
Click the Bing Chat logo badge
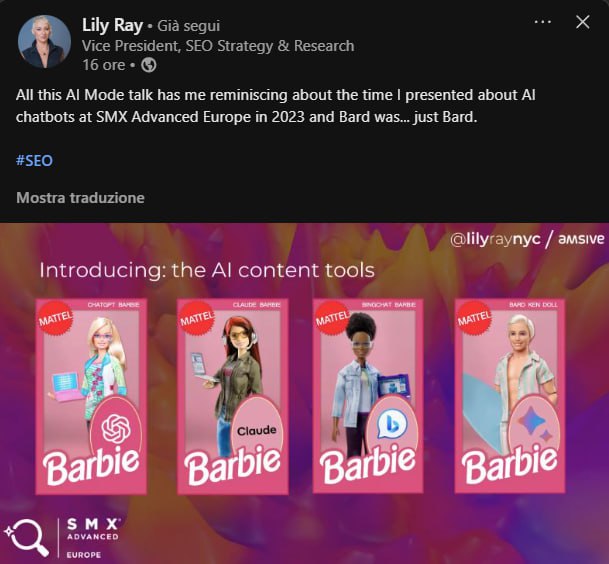coord(392,425)
